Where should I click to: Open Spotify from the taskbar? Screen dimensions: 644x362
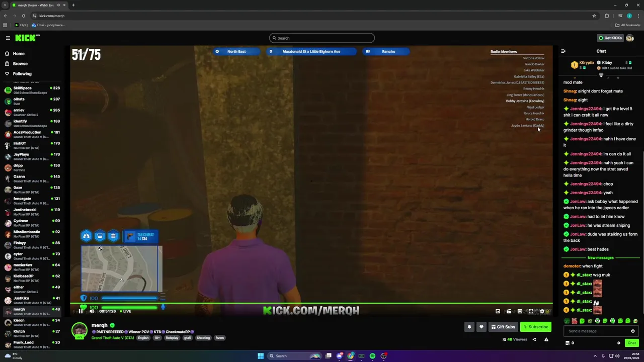coord(372,356)
